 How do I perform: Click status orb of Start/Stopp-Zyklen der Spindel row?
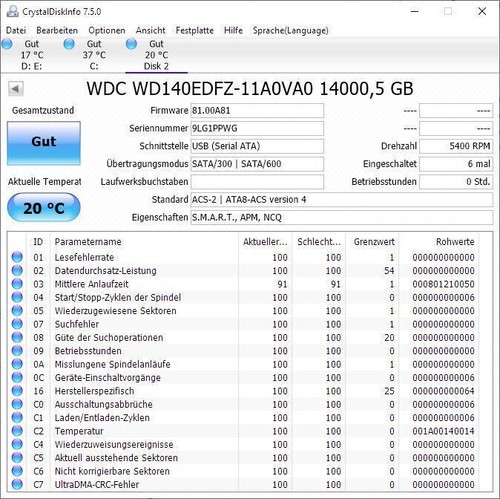[x=17, y=297]
